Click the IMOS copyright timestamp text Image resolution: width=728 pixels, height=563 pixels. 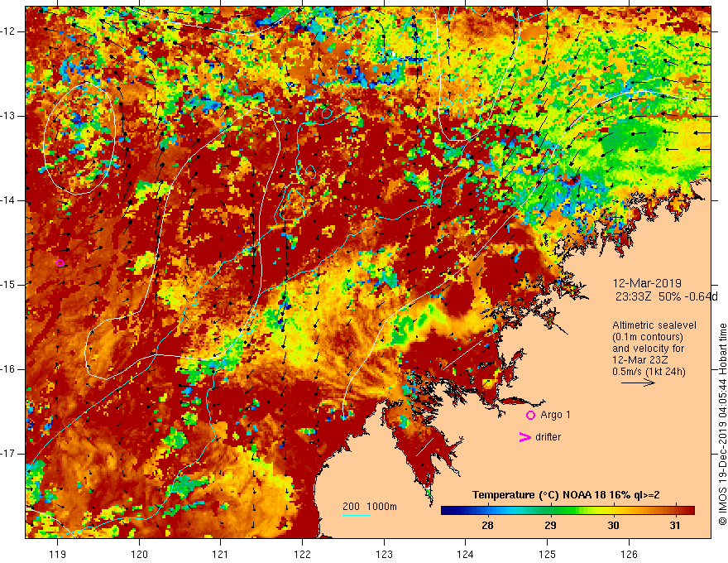(722, 424)
